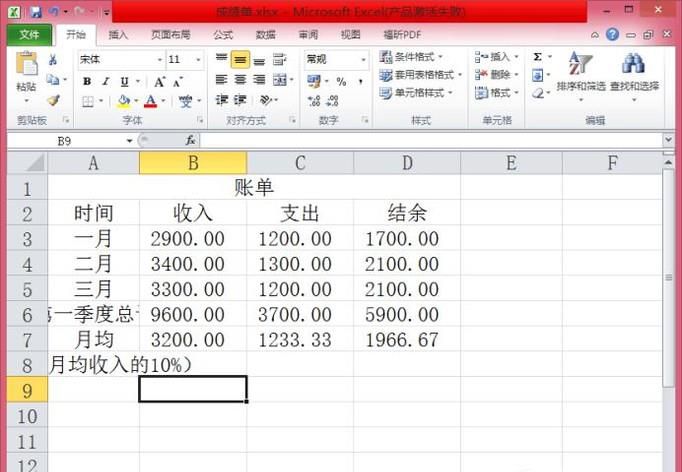Toggle bold formatting
Viewport: 682px width, 472px height.
point(87,81)
